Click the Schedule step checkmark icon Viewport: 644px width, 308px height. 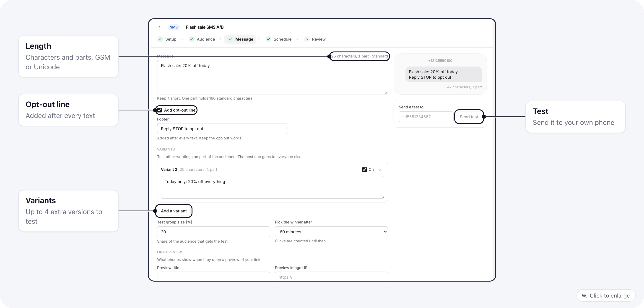click(x=268, y=39)
